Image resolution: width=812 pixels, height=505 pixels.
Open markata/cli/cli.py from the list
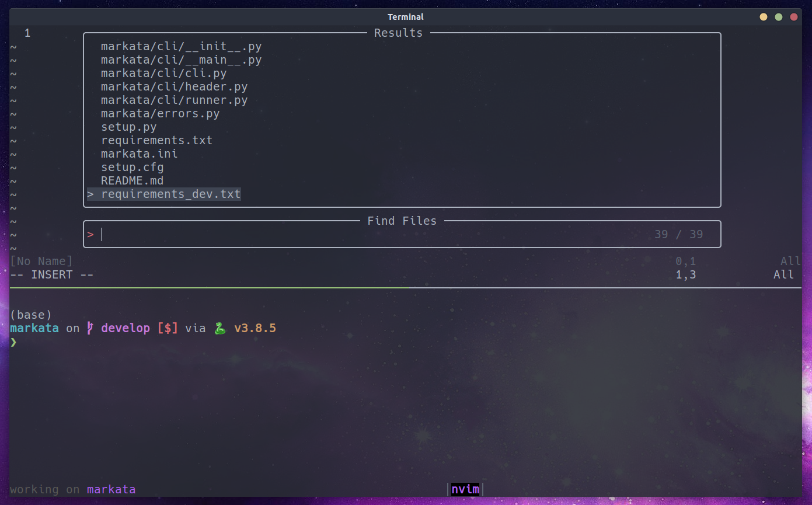click(x=163, y=74)
